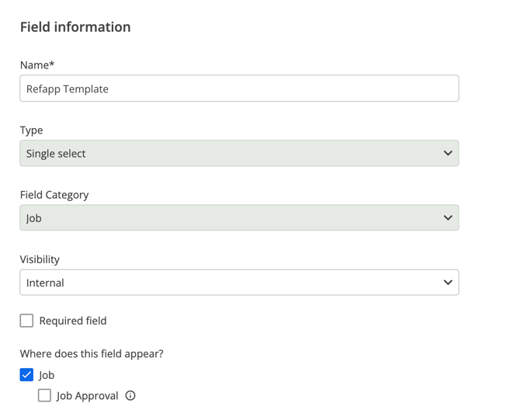Open the Type select showing Single select
Viewport: 520px width, 420px height.
240,153
